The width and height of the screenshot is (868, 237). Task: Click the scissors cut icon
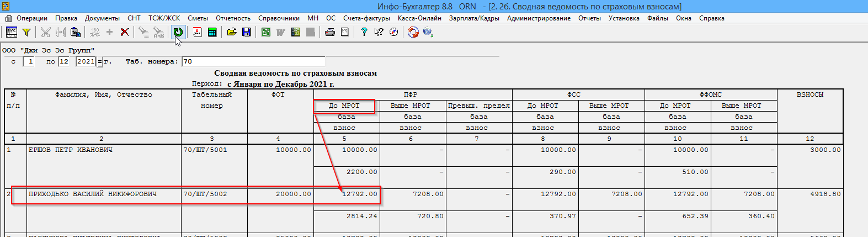coord(46,32)
